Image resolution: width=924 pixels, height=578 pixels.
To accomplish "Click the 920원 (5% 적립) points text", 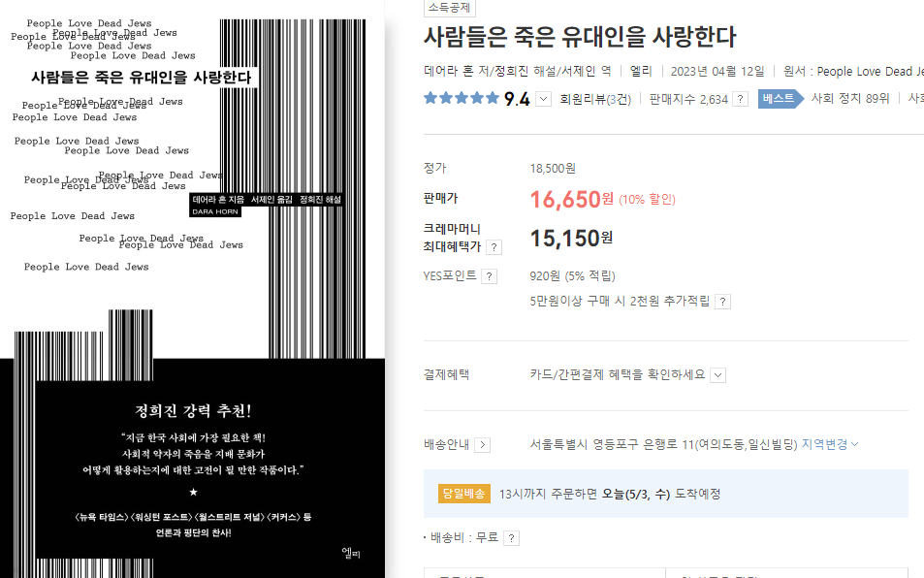I will [572, 275].
